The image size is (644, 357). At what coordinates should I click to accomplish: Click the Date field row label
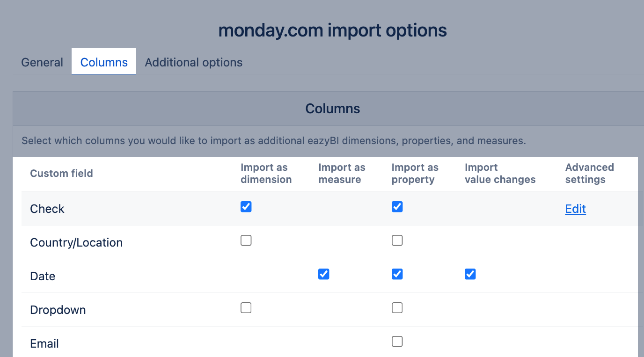43,277
